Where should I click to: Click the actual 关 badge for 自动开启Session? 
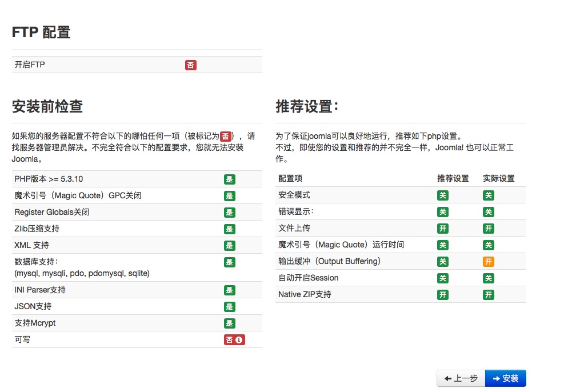pos(488,278)
